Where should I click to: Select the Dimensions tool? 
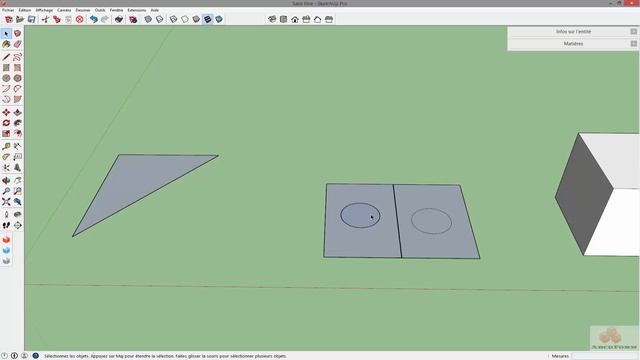point(17,146)
